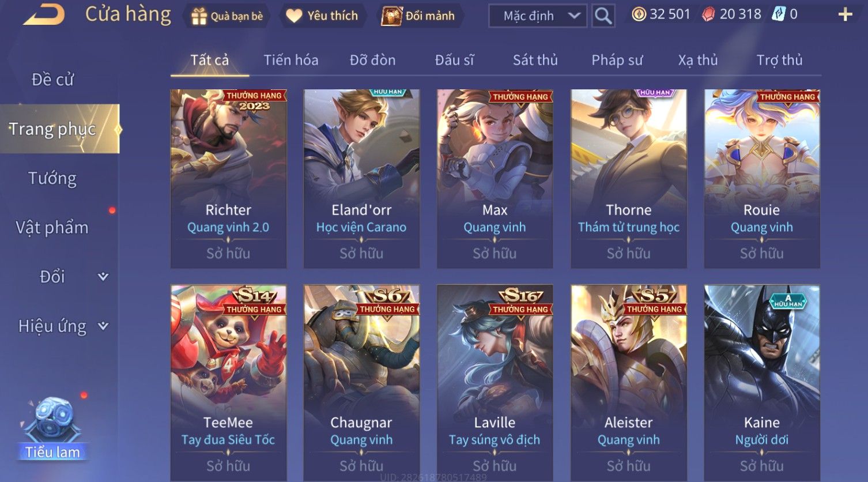868x482 pixels.
Task: Select the Tiến hóa tab
Action: pos(291,60)
